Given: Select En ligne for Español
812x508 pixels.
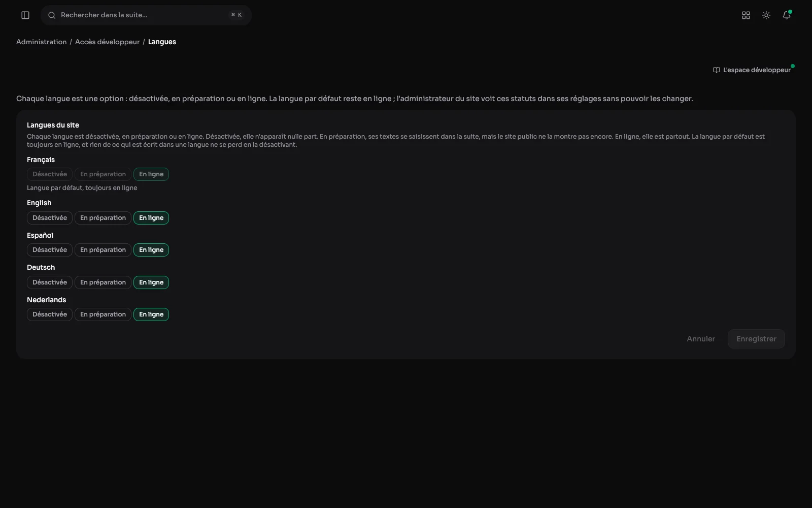Looking at the screenshot, I should pos(151,250).
